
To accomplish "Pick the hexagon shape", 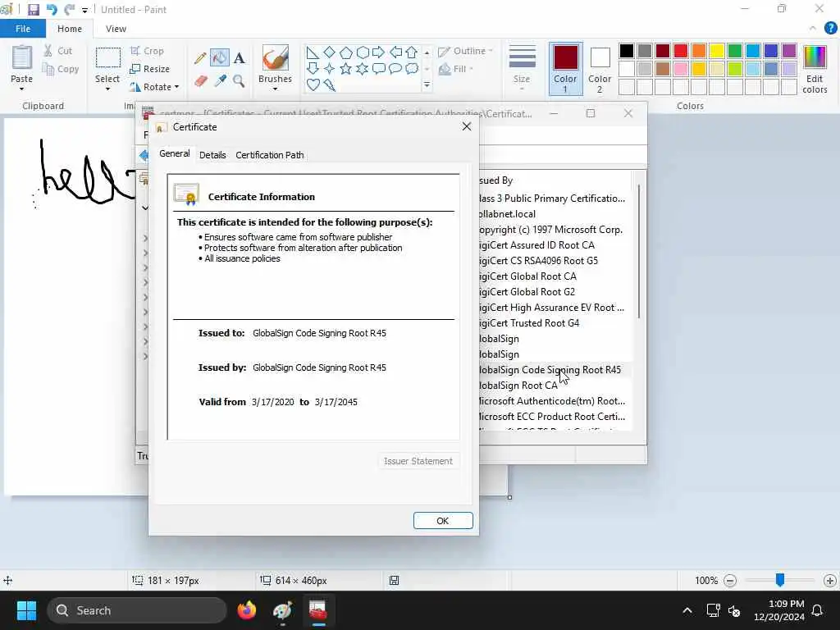I will [x=363, y=52].
